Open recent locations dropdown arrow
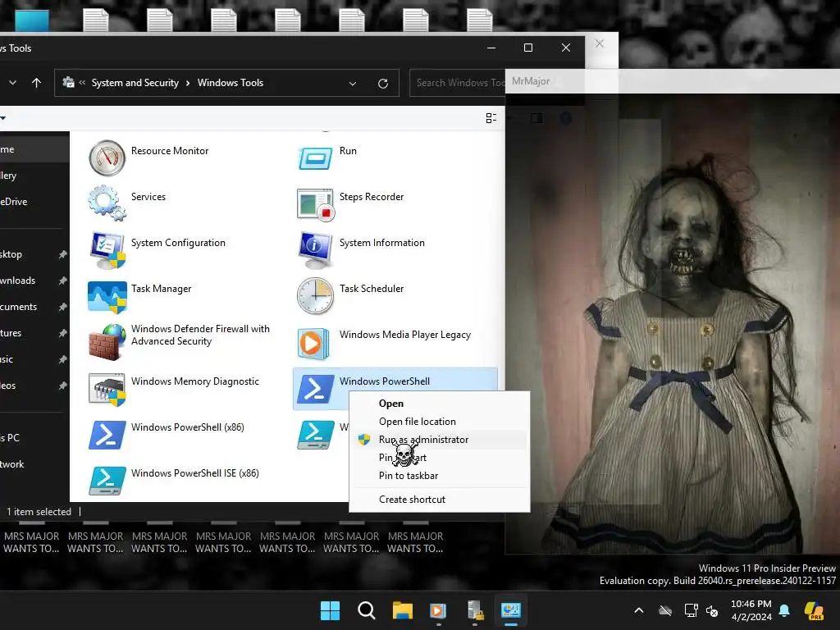The height and width of the screenshot is (630, 840). click(13, 83)
